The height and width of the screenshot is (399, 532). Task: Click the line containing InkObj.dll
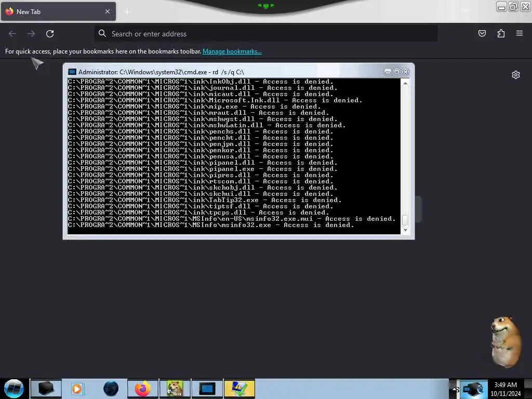click(x=201, y=82)
